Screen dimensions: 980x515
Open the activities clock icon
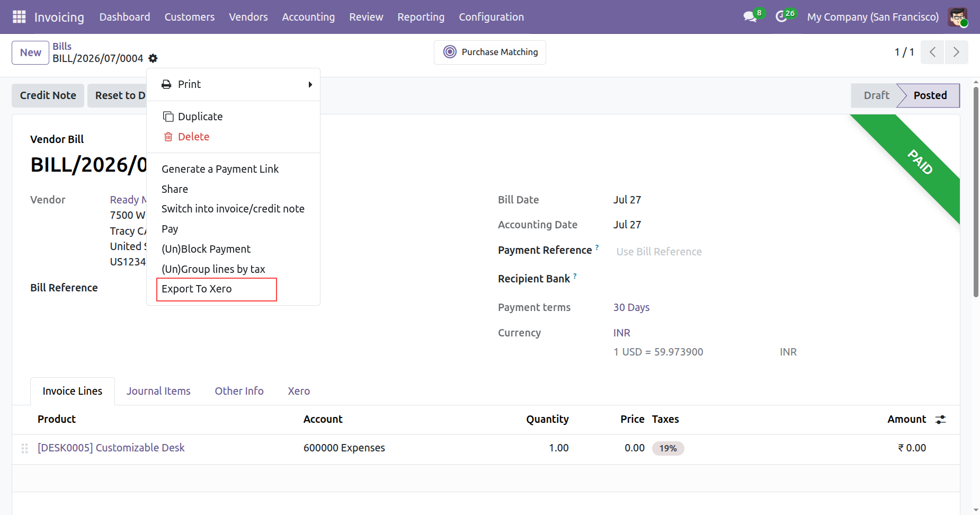pos(781,17)
